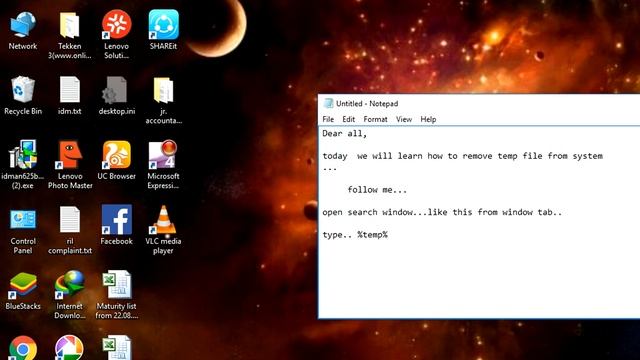This screenshot has height=360, width=640.
Task: Click the 'follow me...' line in Notepad
Action: (377, 190)
